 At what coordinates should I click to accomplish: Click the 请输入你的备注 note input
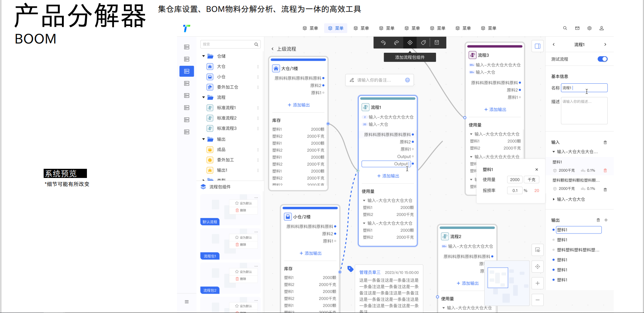[379, 80]
